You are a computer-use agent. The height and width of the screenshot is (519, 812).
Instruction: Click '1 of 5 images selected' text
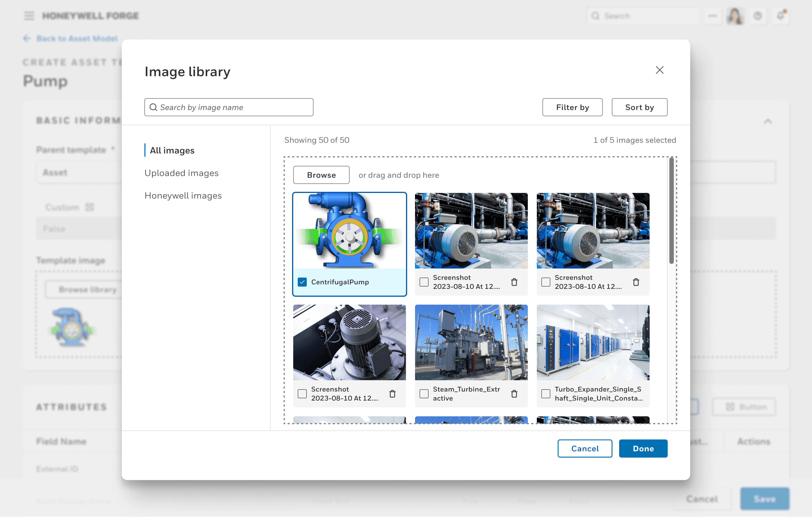(634, 140)
